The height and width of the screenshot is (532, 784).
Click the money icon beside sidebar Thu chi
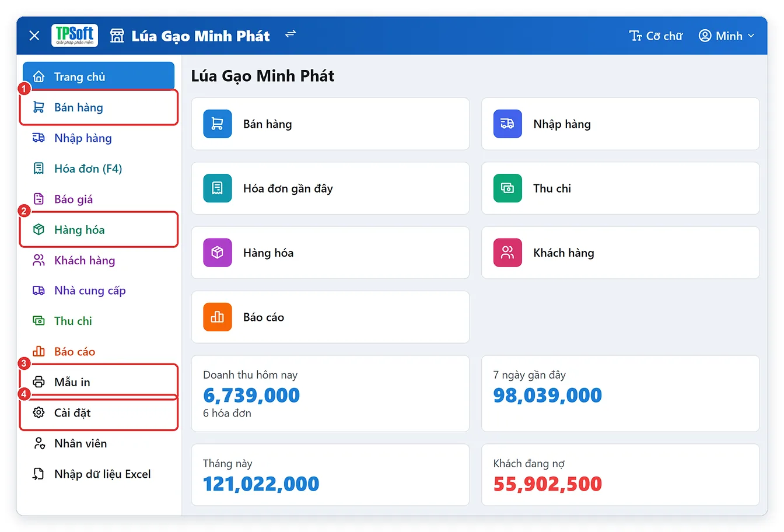38,321
